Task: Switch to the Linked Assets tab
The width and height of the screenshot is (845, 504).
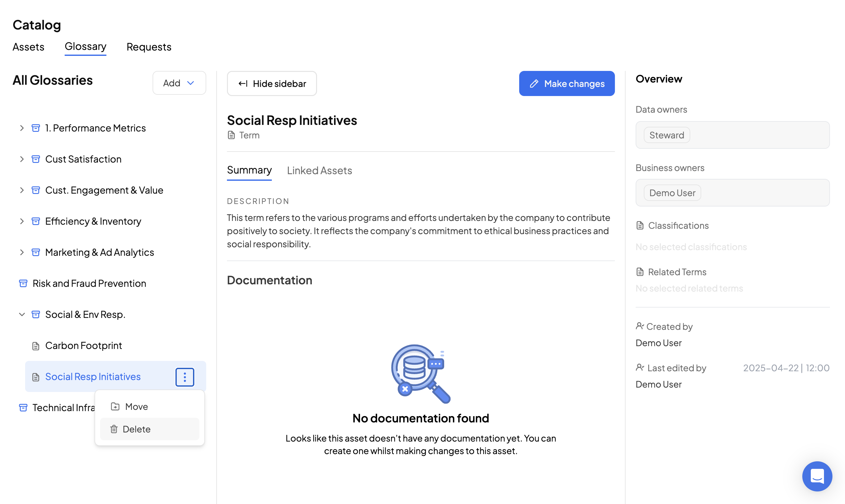Action: click(x=319, y=170)
